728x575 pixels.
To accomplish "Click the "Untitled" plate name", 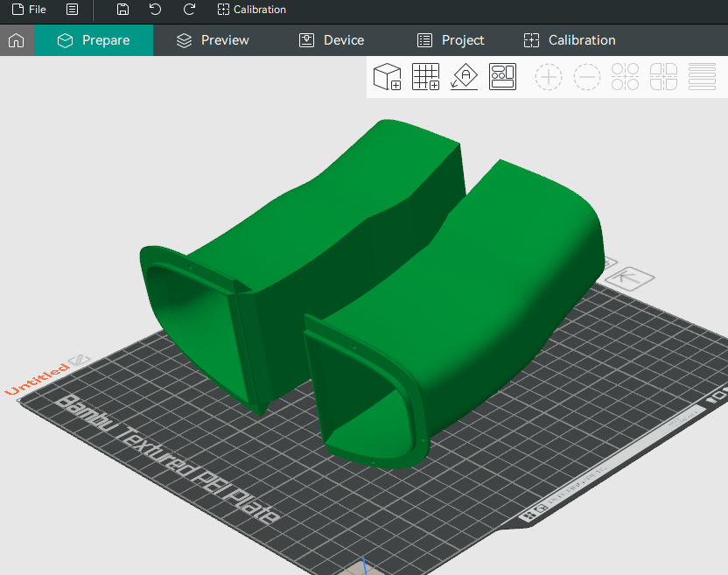I will pos(37,380).
